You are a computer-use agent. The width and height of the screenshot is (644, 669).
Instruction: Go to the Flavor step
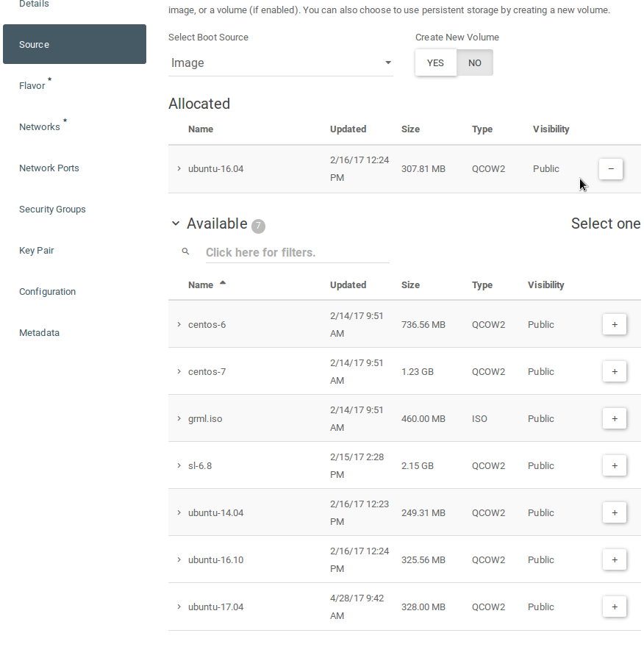(x=32, y=86)
